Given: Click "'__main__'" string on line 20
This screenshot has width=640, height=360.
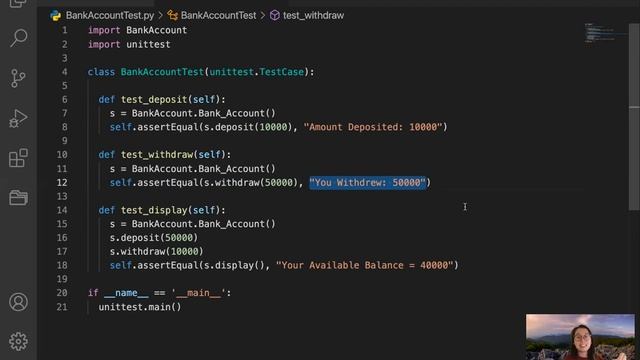Looking at the screenshot, I should click(198, 293).
